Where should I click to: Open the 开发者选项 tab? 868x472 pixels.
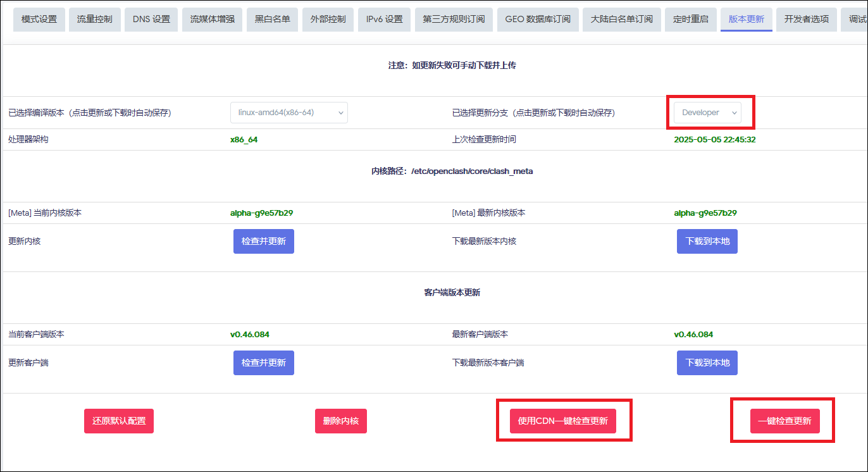pos(806,19)
